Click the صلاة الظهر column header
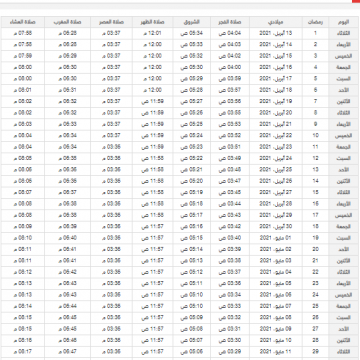 click(x=152, y=22)
